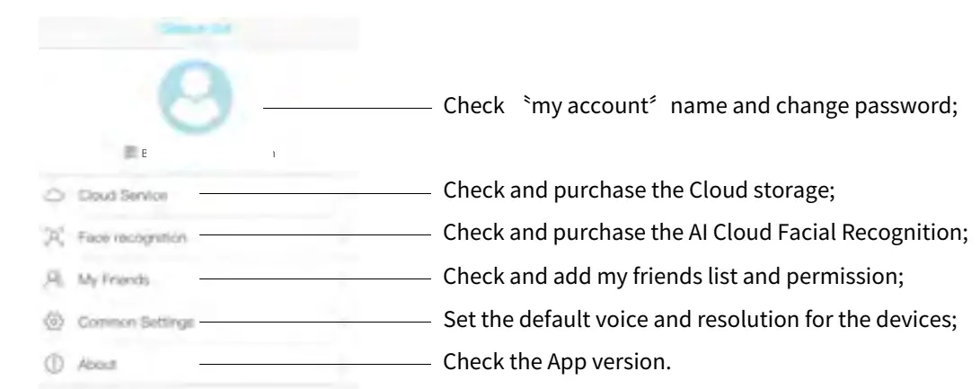Open the Common Settings gear icon
The height and width of the screenshot is (389, 980).
pyautogui.click(x=52, y=321)
